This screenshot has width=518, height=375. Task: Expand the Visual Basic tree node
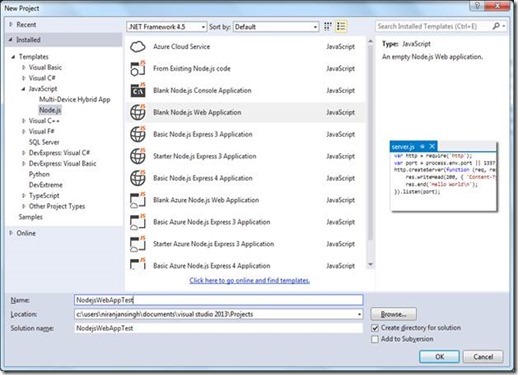(x=24, y=68)
